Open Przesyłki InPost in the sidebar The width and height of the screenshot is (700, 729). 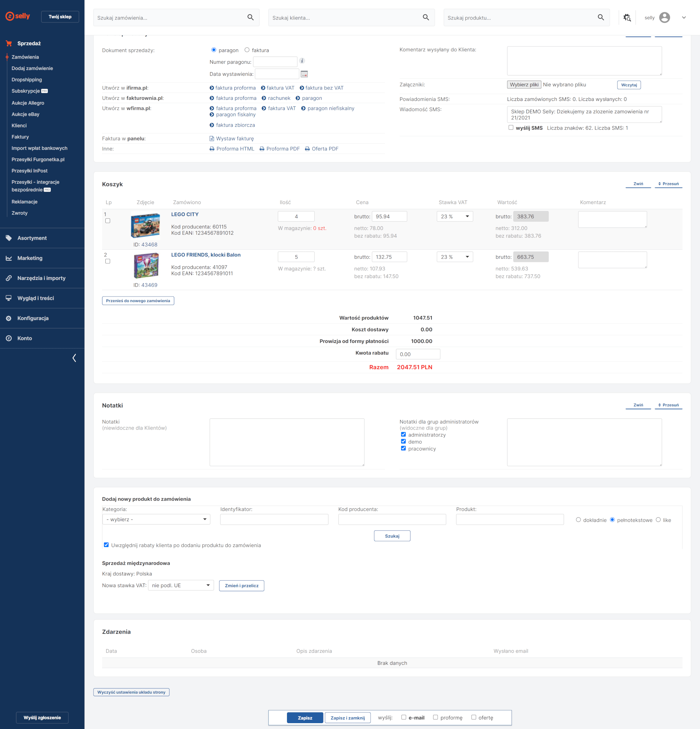point(30,171)
